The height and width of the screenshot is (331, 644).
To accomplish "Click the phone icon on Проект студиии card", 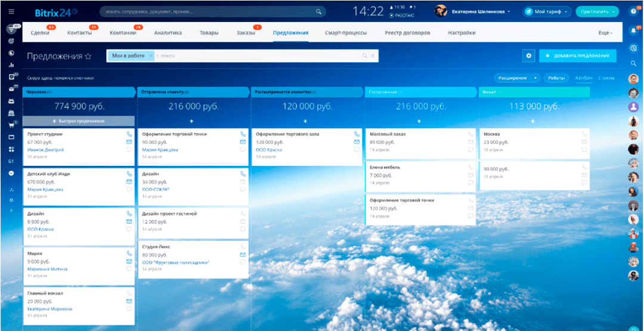I will 129,135.
